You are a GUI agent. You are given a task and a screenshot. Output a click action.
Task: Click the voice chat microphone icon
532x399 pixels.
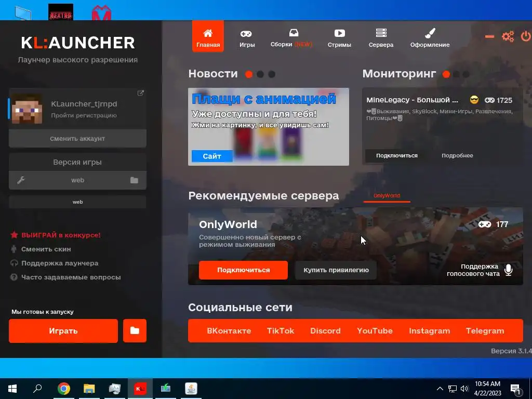pos(508,270)
